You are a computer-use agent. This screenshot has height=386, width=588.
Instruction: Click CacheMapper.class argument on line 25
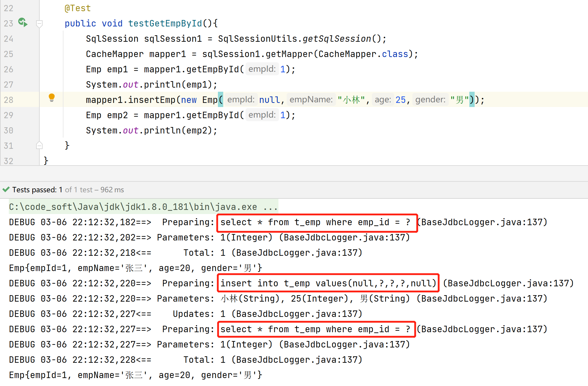[x=363, y=54]
